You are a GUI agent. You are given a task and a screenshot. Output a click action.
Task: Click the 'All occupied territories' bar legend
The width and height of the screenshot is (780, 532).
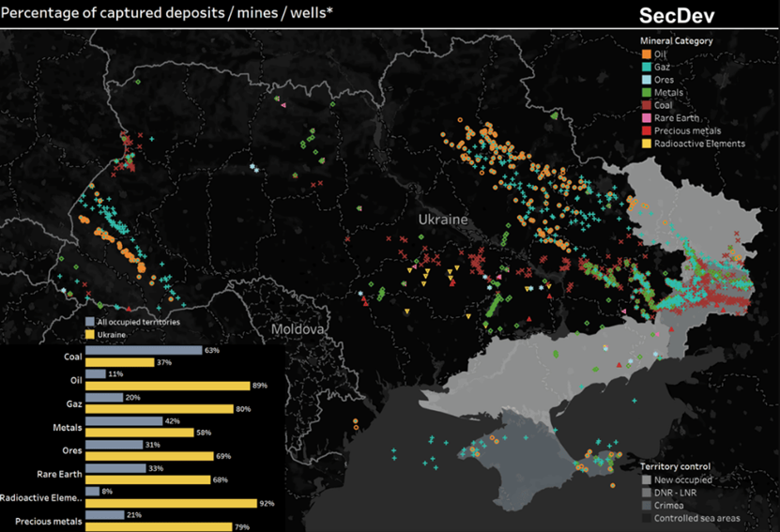(90, 322)
